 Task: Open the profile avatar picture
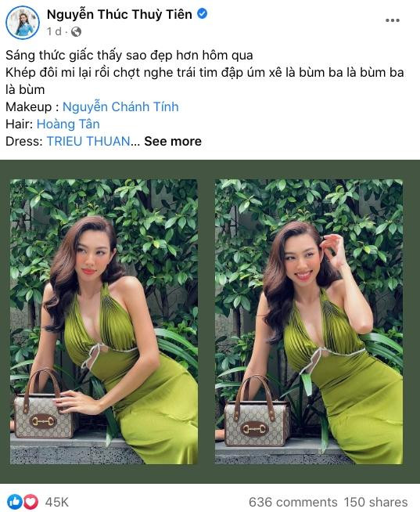click(x=23, y=23)
